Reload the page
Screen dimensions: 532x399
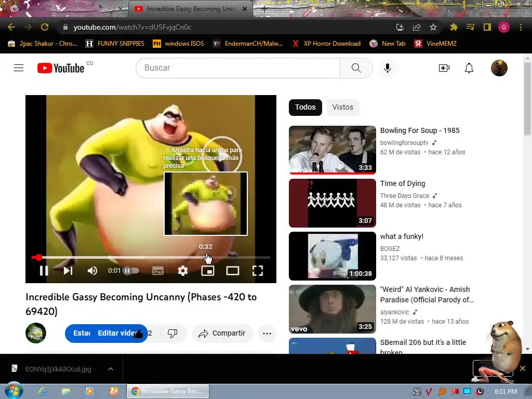(45, 27)
